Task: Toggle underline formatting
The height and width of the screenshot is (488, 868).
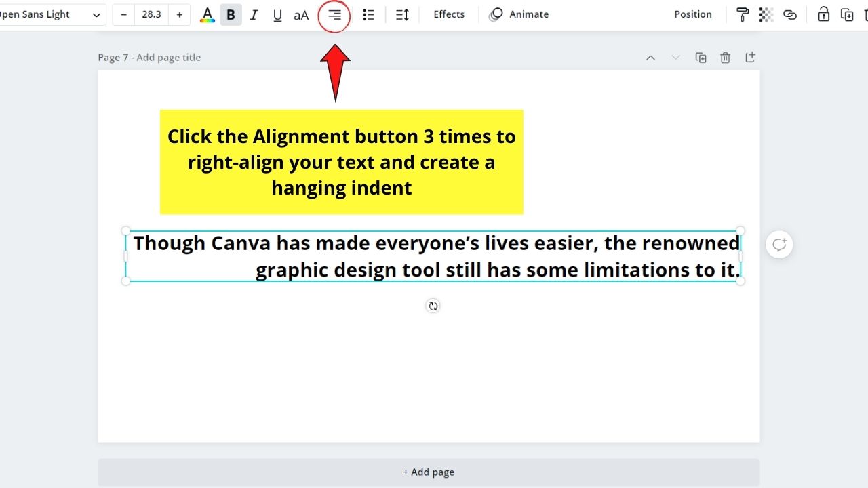Action: pos(277,15)
